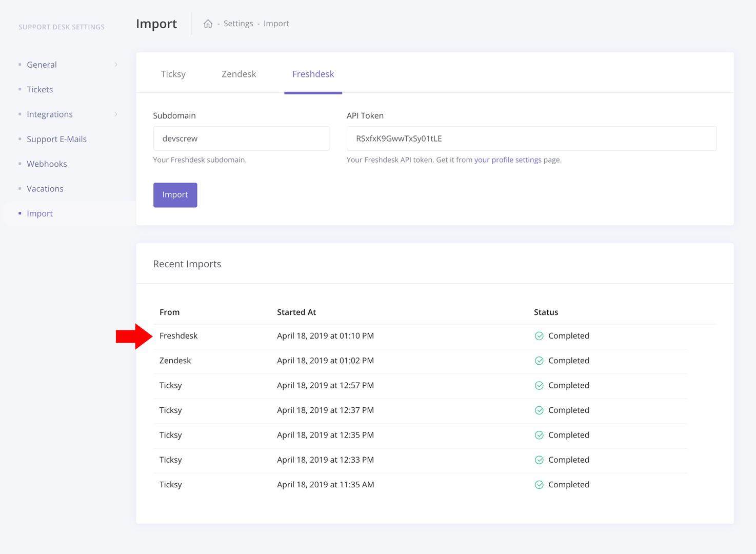Screen dimensions: 756x554
Task: Click the Started At column header
Action: click(296, 312)
